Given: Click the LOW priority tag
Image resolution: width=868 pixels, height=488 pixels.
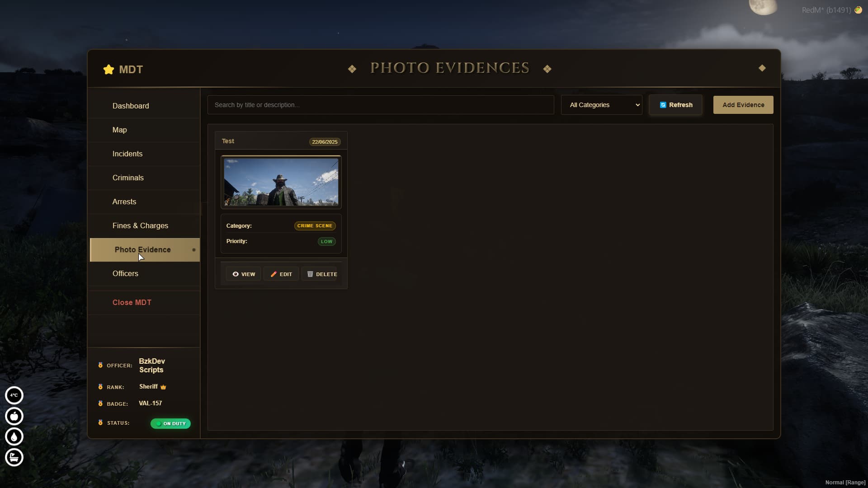Looking at the screenshot, I should pyautogui.click(x=326, y=241).
